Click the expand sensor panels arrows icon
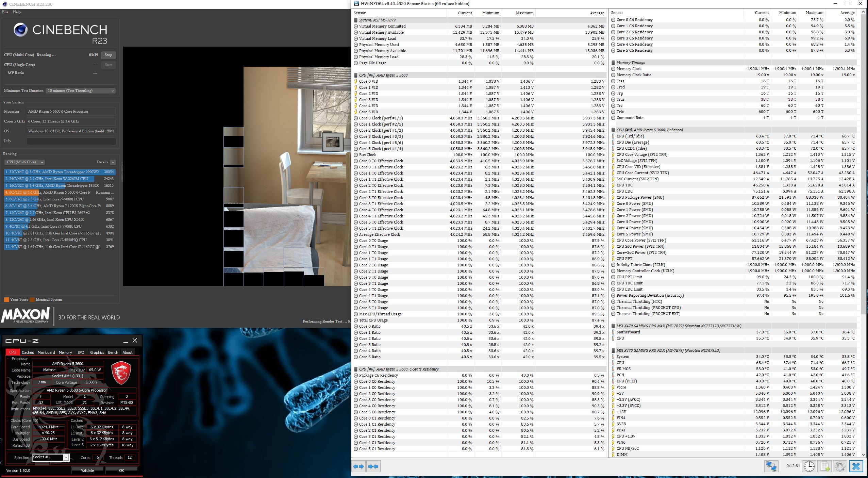This screenshot has height=478, width=868. (x=358, y=466)
